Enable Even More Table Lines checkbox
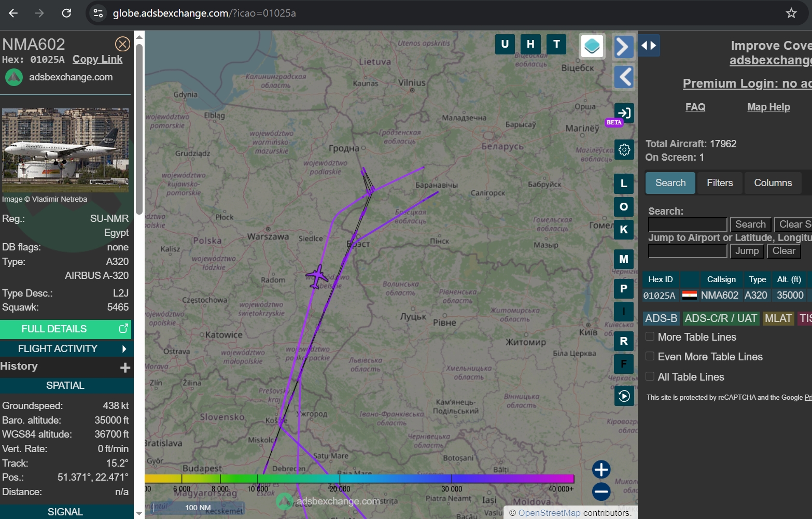 [650, 356]
